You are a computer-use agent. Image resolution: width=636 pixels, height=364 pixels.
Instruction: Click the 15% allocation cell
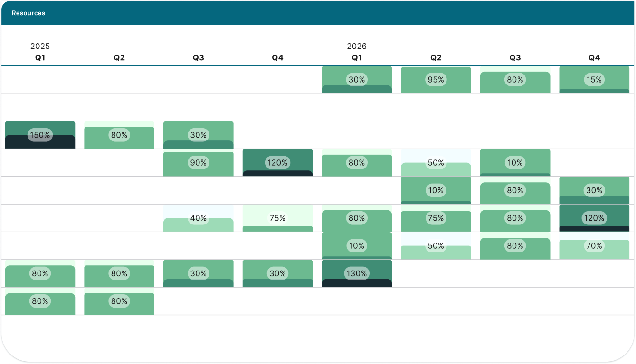[594, 80]
